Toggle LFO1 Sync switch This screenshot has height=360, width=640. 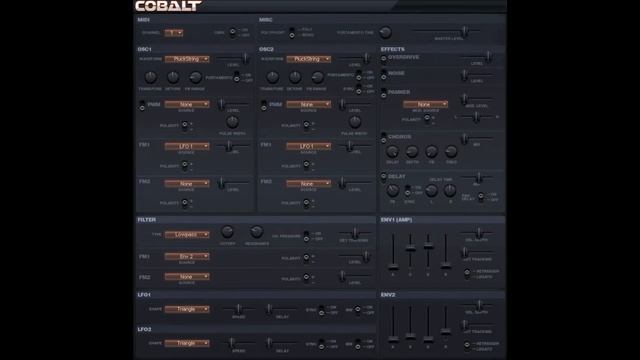(x=322, y=310)
